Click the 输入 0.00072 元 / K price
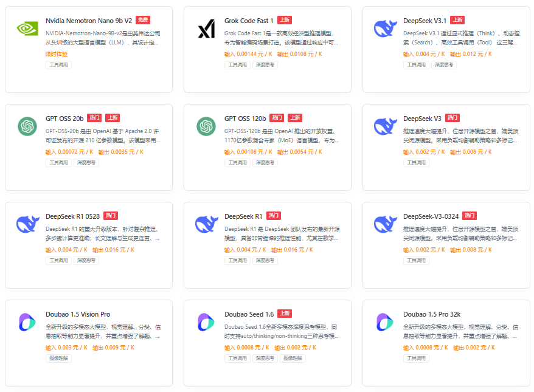534x392 pixels. pos(69,152)
